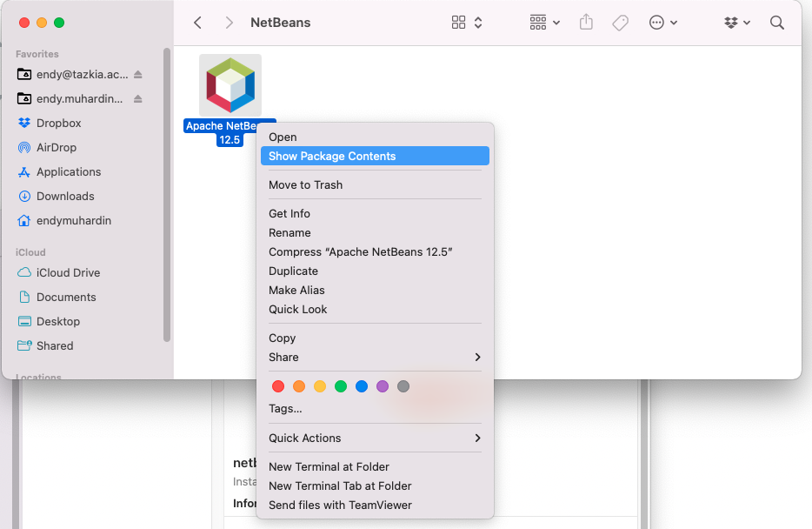Viewport: 812px width, 529px height.
Task: Open Finder search magnifier
Action: (776, 23)
